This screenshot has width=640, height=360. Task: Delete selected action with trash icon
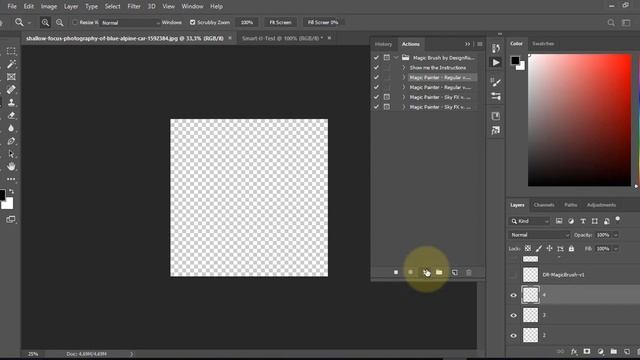469,272
